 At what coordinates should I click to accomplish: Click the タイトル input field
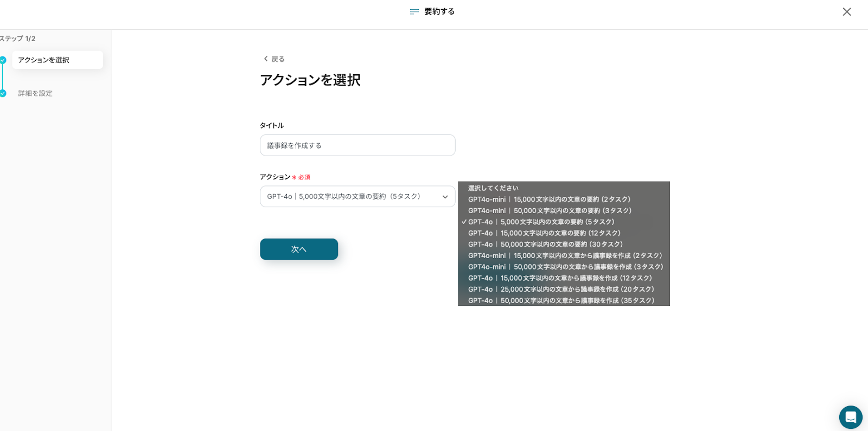(358, 145)
